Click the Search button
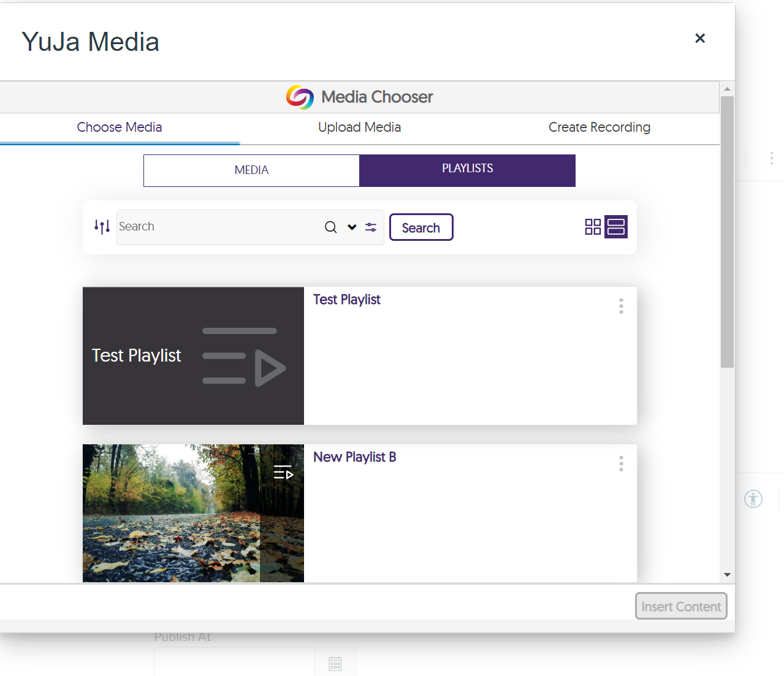The image size is (784, 676). pos(421,227)
